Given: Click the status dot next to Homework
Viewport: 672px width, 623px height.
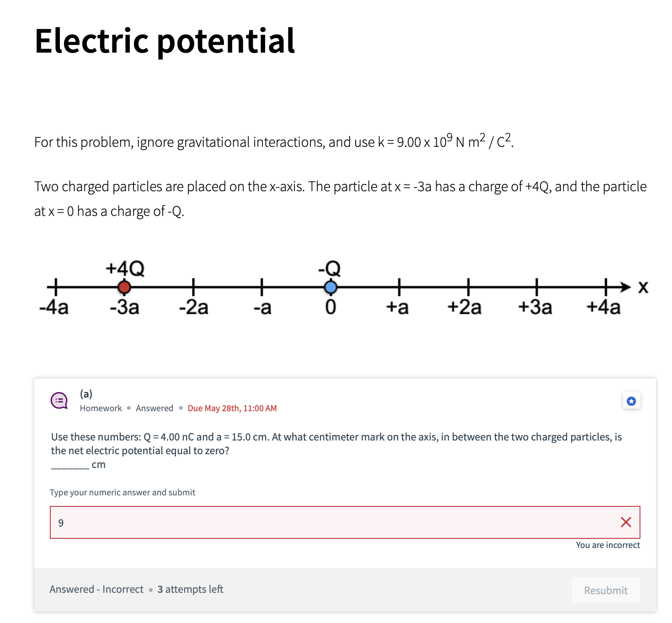Looking at the screenshot, I should click(x=128, y=408).
